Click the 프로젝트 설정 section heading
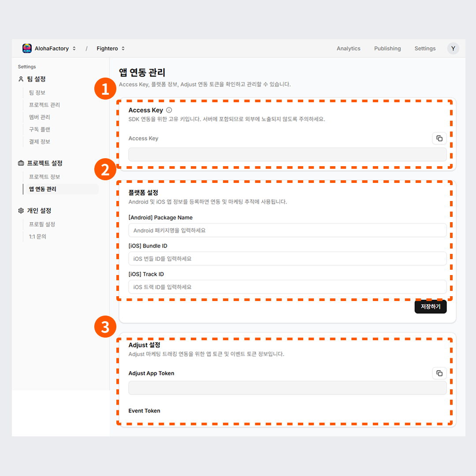 (x=45, y=163)
